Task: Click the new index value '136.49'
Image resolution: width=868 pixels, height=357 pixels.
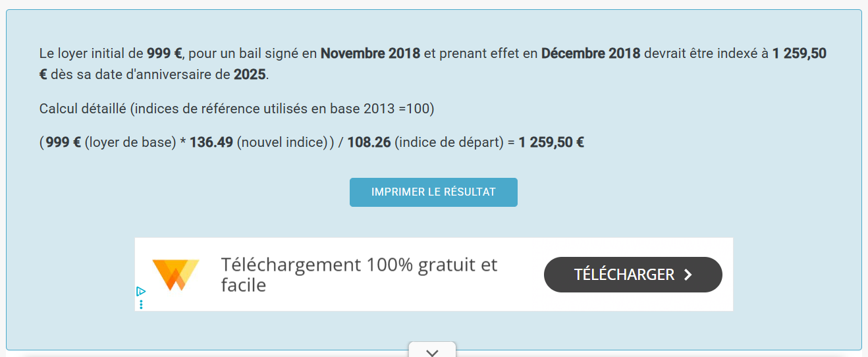Action: pos(211,142)
